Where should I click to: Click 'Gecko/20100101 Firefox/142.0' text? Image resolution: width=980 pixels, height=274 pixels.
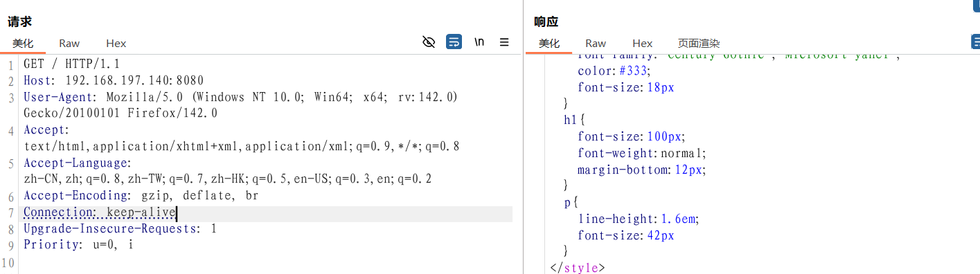coord(121,113)
